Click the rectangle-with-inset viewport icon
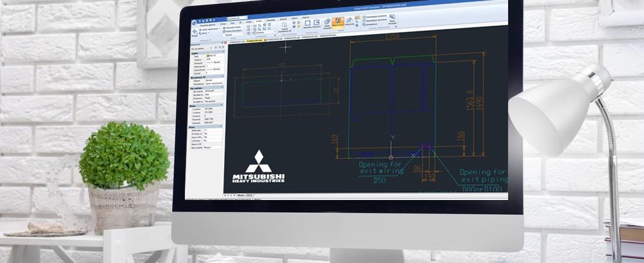 coord(316,23)
